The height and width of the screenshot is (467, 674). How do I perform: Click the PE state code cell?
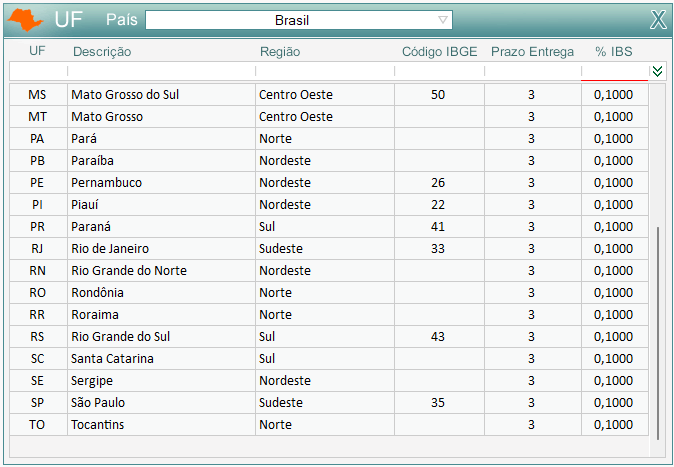tap(37, 183)
